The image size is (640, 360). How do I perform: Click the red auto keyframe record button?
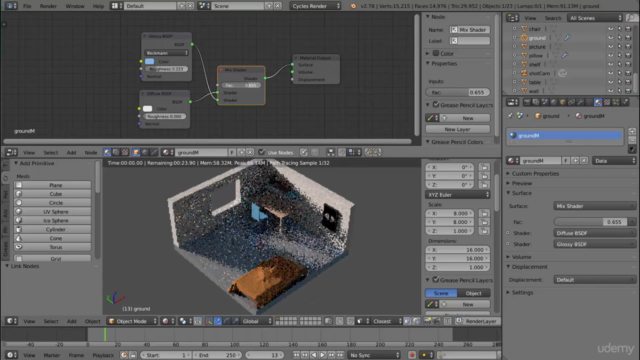point(412,355)
